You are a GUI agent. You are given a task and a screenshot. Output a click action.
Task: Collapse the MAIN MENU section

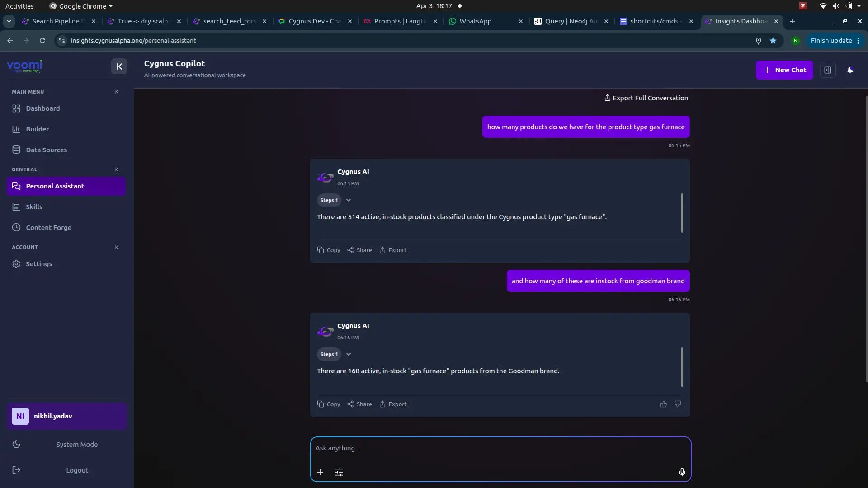click(x=117, y=92)
